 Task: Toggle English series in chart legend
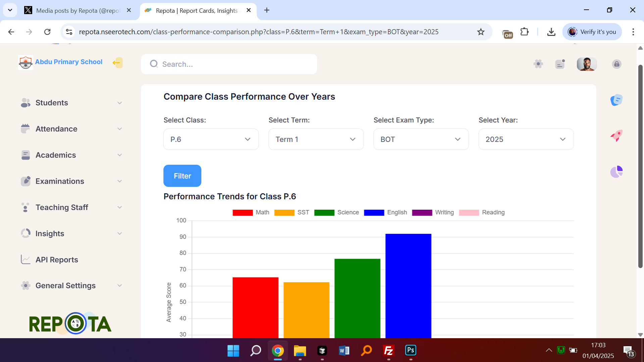385,212
